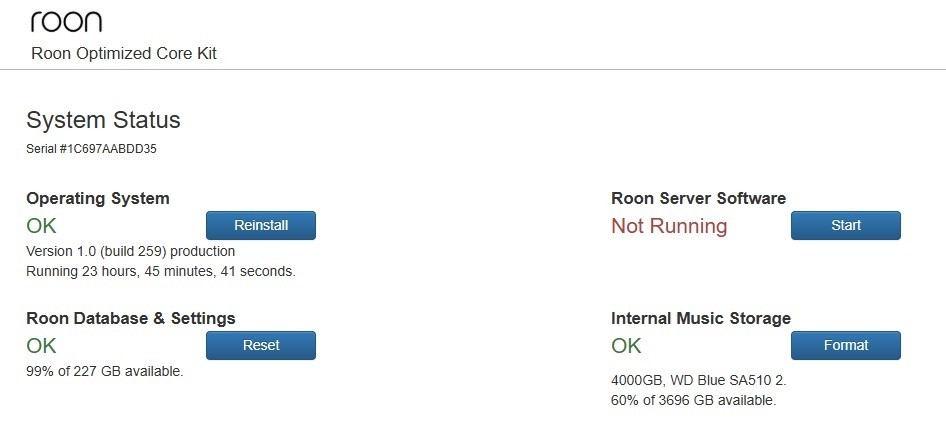
Task: Select the serial number text
Action: click(91, 149)
